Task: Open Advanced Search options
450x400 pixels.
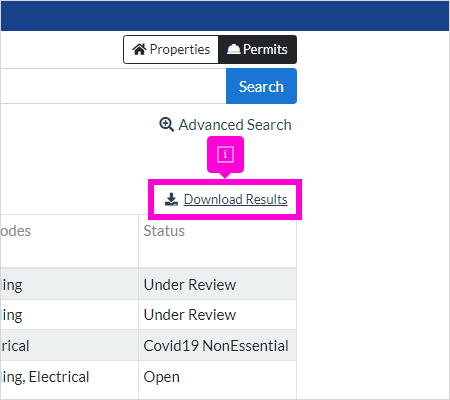Action: (x=225, y=125)
